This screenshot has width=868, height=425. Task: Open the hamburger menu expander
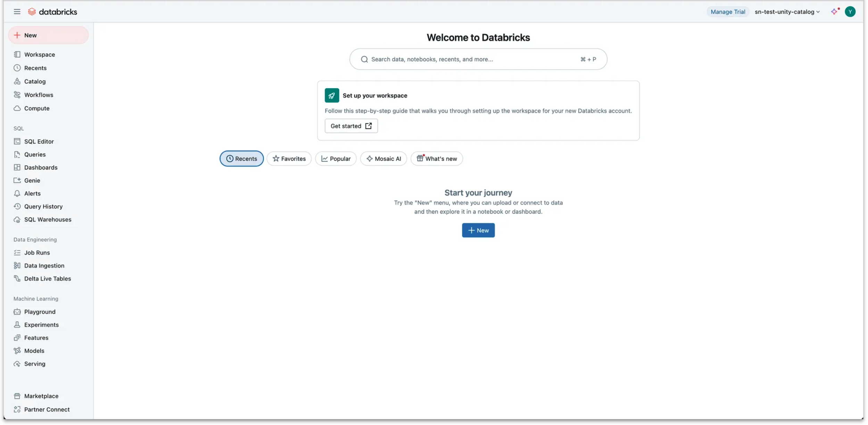pos(17,11)
